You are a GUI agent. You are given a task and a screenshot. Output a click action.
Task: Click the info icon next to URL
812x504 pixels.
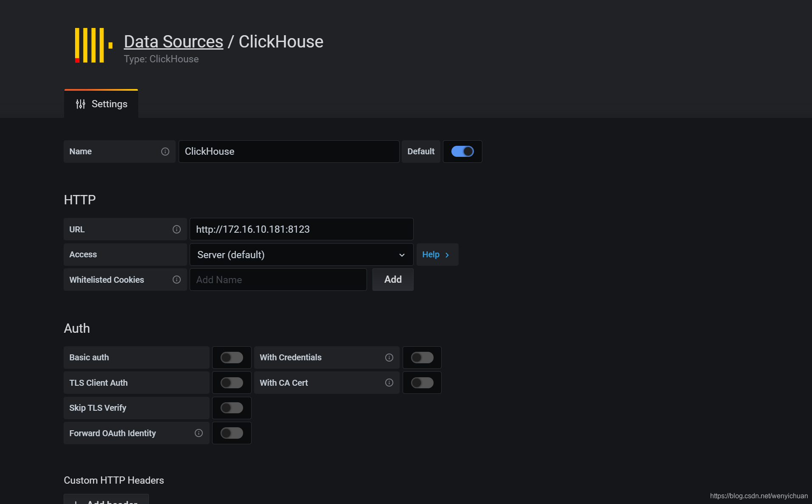pyautogui.click(x=176, y=229)
